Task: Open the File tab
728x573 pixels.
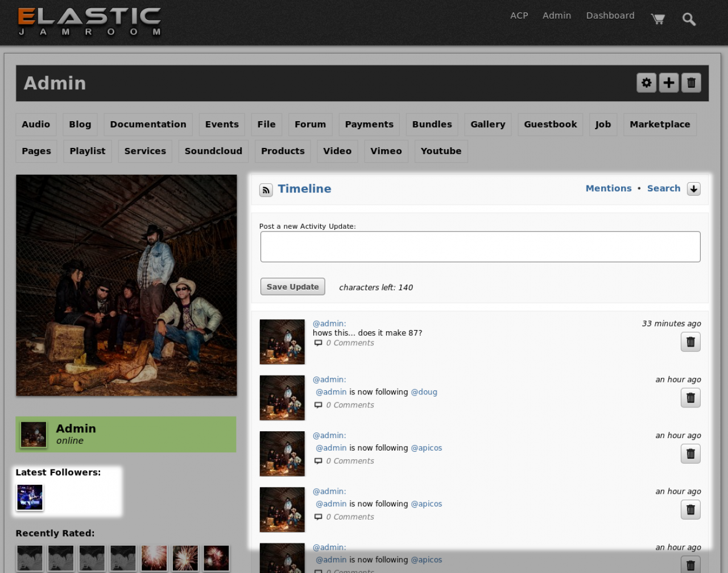Action: (x=266, y=125)
